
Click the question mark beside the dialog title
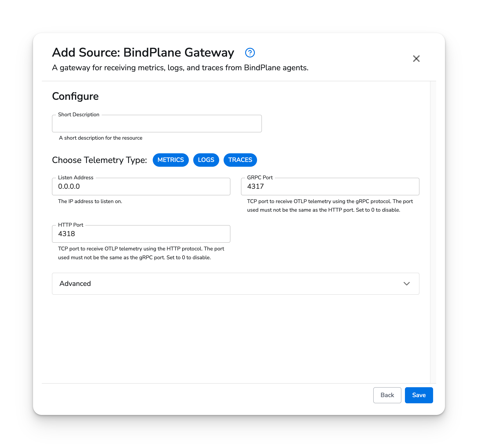tap(250, 52)
